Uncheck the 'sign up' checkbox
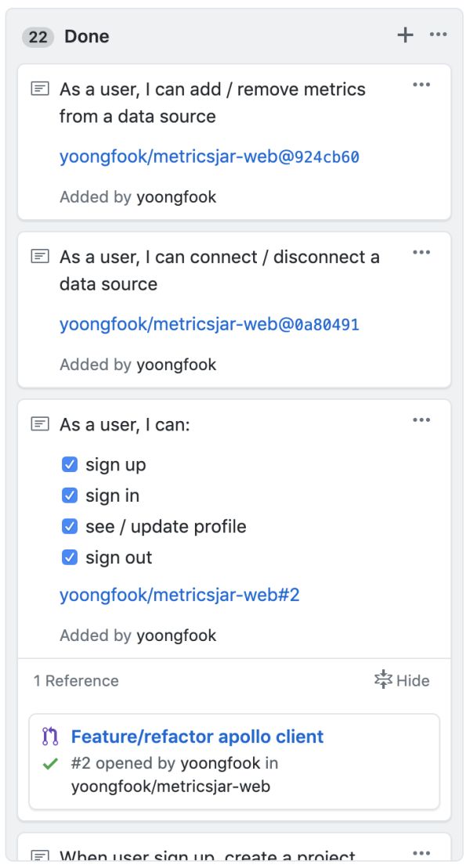 click(x=69, y=464)
